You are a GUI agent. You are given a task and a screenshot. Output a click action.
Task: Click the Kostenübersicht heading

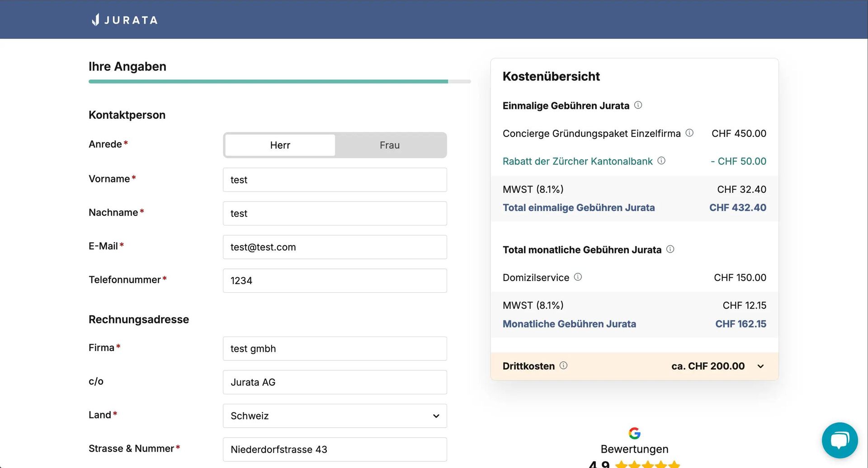click(x=551, y=76)
